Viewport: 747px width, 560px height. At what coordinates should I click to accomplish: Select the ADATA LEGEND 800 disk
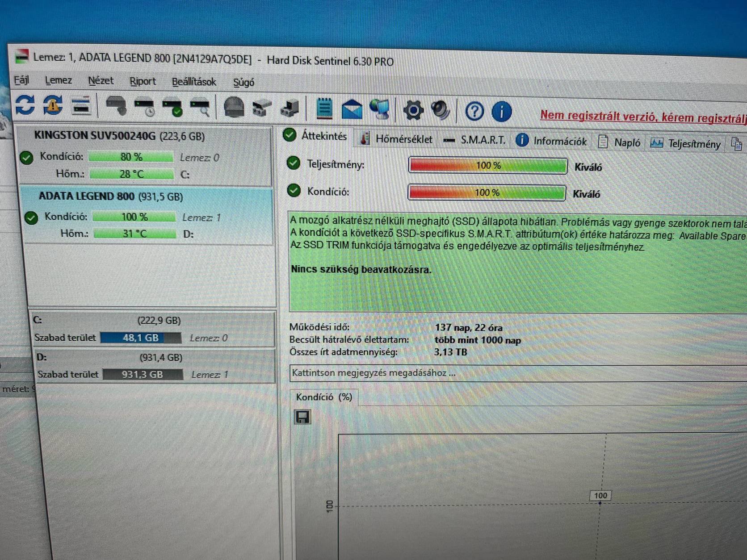147,215
